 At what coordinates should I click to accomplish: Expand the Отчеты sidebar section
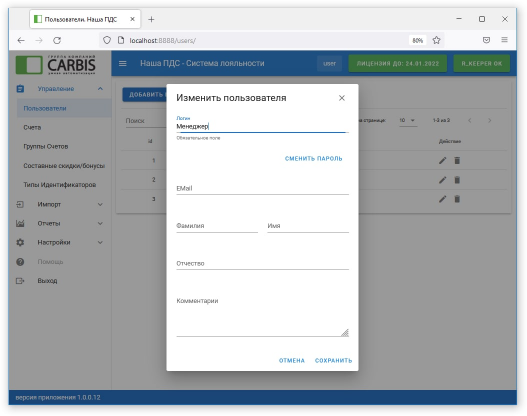pos(59,223)
